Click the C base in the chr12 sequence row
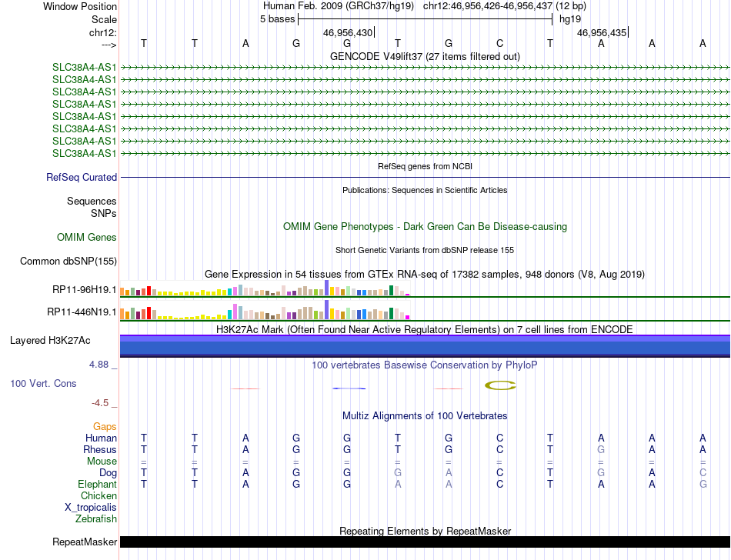Screen dimensions: 731x560 coord(499,44)
